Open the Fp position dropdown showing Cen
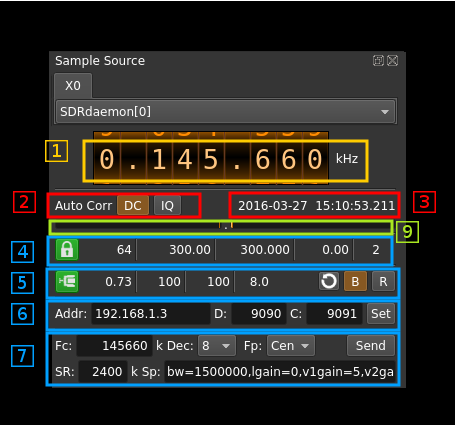455x425 pixels. [x=291, y=346]
